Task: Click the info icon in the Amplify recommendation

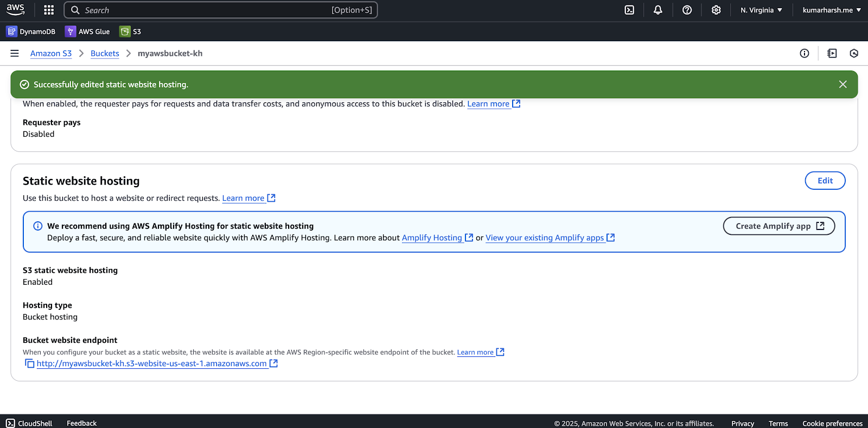Action: [x=38, y=226]
